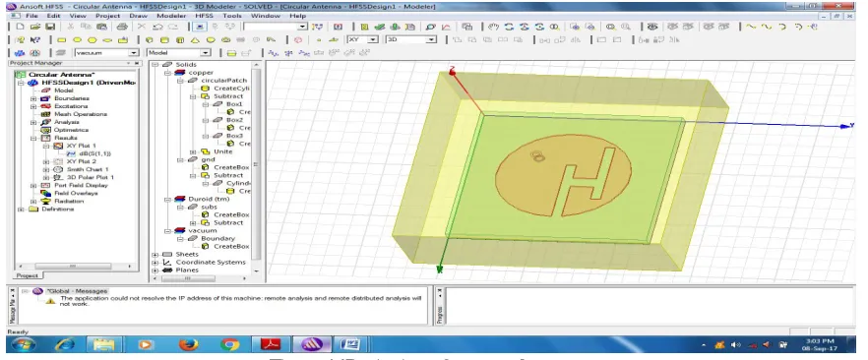Screen dimensions: 868x360
Task: Select Smith Chart 1 in Results
Action: pyautogui.click(x=88, y=170)
